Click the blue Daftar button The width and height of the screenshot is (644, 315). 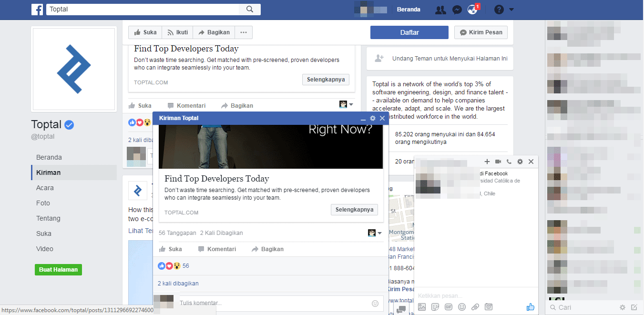[x=409, y=32]
